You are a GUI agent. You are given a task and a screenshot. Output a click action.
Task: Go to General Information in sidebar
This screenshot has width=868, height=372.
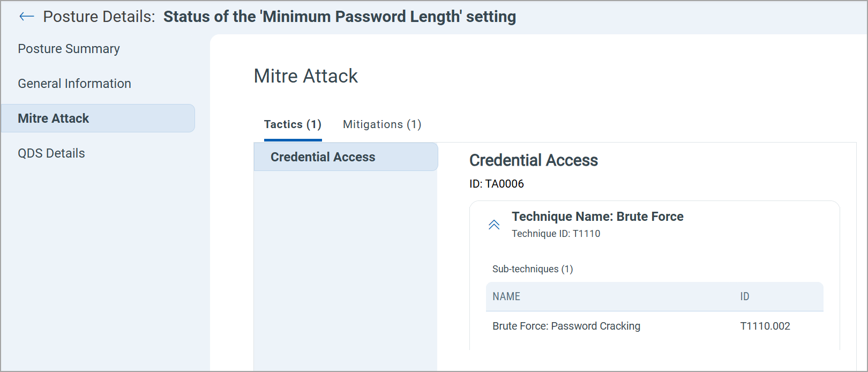(x=74, y=84)
